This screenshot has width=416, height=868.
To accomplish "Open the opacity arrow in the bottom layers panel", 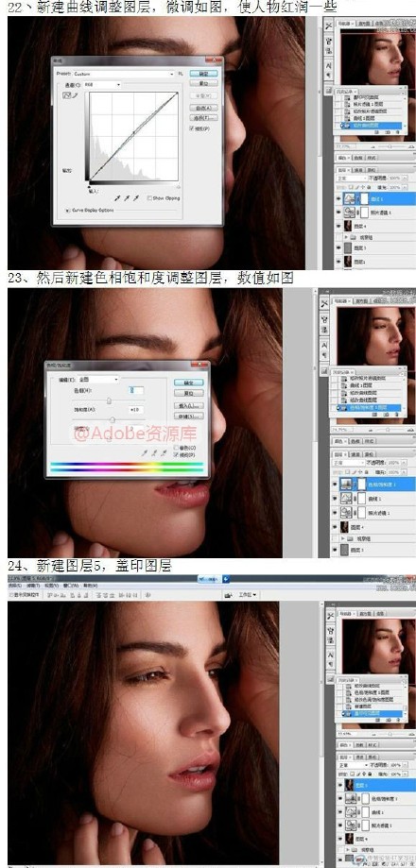I will pos(405,765).
